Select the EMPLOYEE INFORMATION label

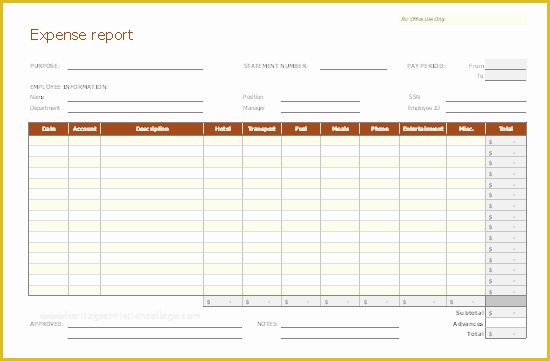pos(69,87)
